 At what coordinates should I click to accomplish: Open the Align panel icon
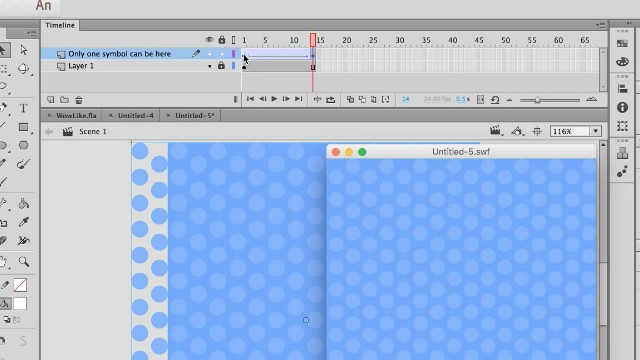pos(622,89)
